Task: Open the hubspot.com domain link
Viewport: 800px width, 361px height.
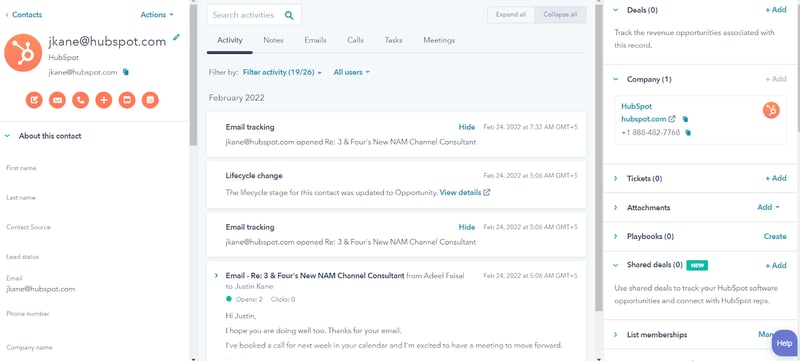Action: (x=644, y=119)
